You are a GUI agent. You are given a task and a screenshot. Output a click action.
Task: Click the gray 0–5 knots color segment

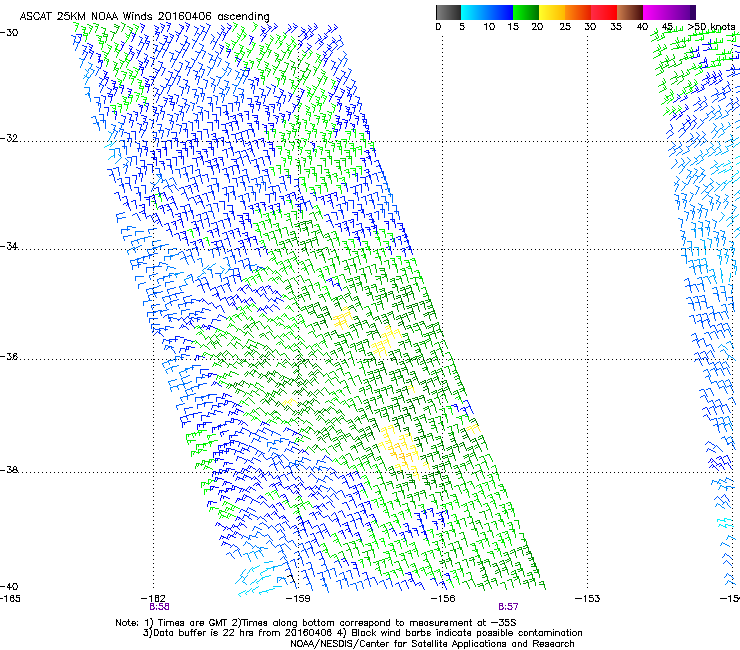click(x=448, y=12)
